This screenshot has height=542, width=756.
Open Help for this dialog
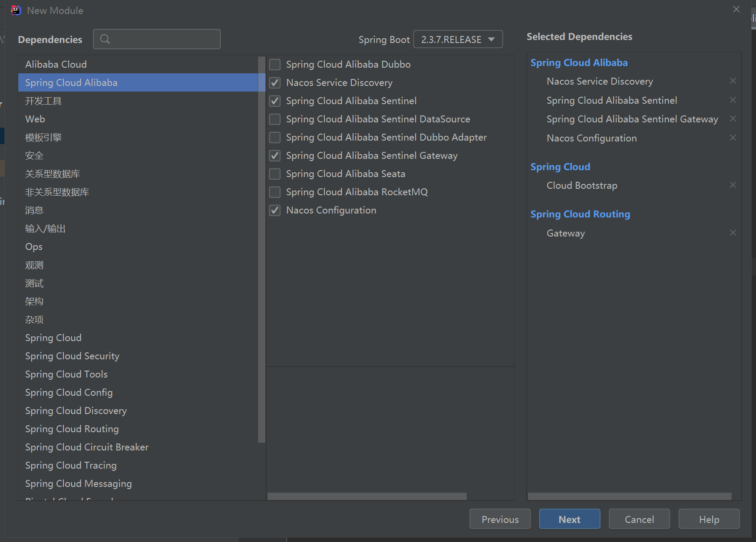click(x=709, y=519)
